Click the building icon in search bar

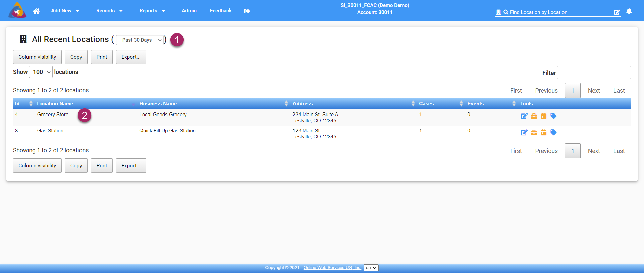pyautogui.click(x=498, y=12)
